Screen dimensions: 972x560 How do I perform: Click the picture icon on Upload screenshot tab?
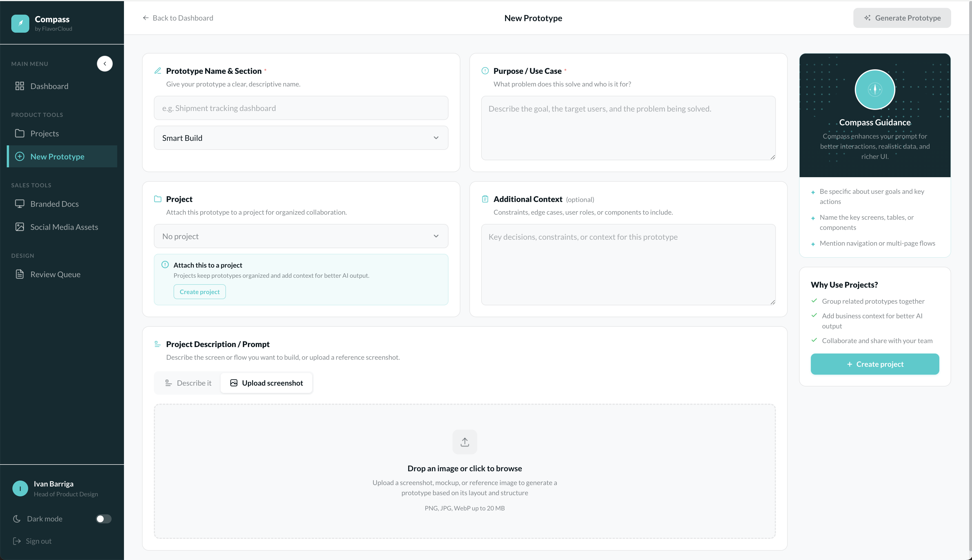(x=234, y=383)
